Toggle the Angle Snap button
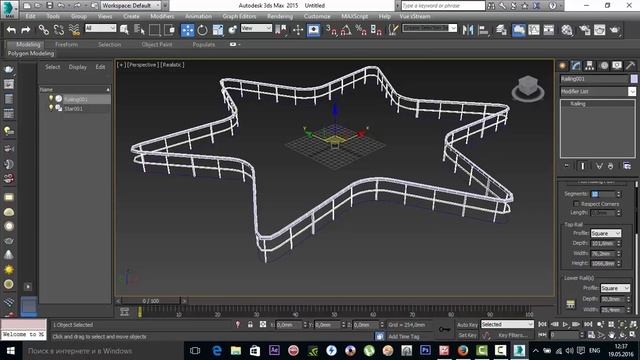This screenshot has width=640, height=360. (x=346, y=30)
